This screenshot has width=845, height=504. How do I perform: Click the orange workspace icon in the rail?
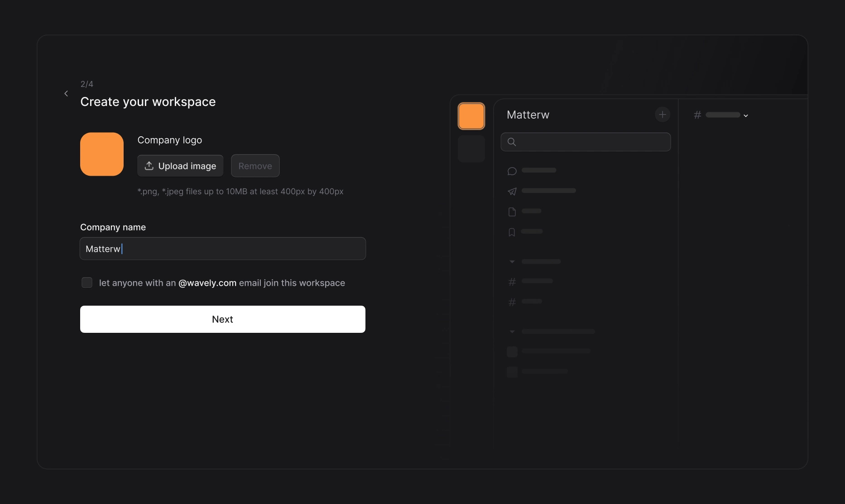pos(471,115)
